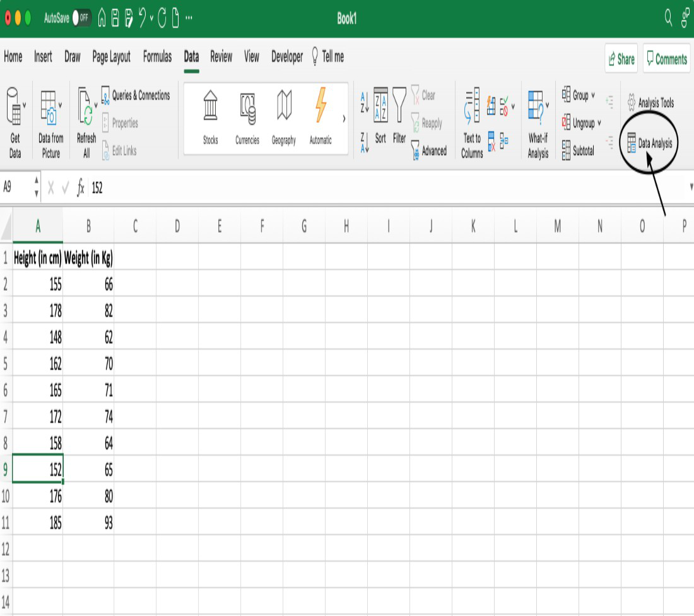Image resolution: width=694 pixels, height=616 pixels.
Task: Click cell 'Weight (in Kg)'
Action: tap(88, 258)
